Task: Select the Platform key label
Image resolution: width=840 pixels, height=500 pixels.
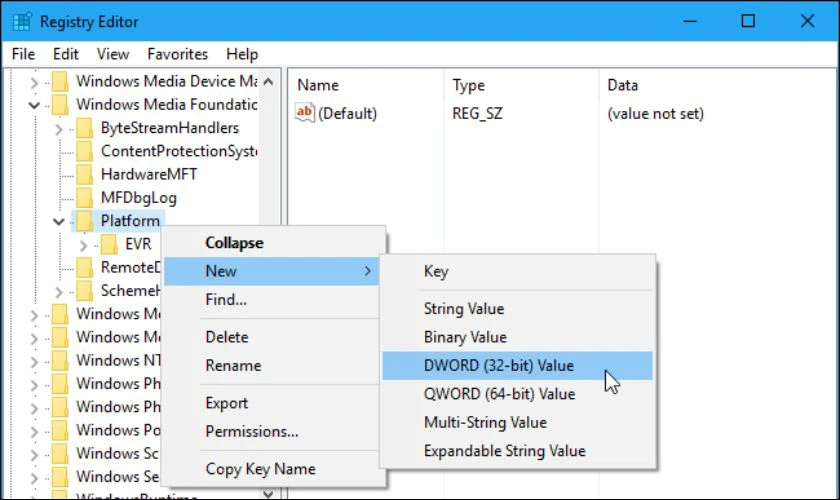Action: click(x=130, y=221)
